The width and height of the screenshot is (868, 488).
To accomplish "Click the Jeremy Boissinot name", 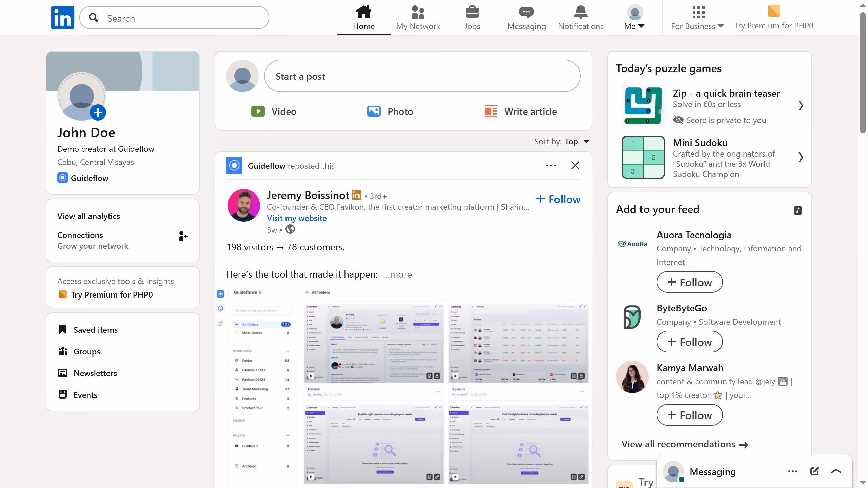I will (308, 195).
